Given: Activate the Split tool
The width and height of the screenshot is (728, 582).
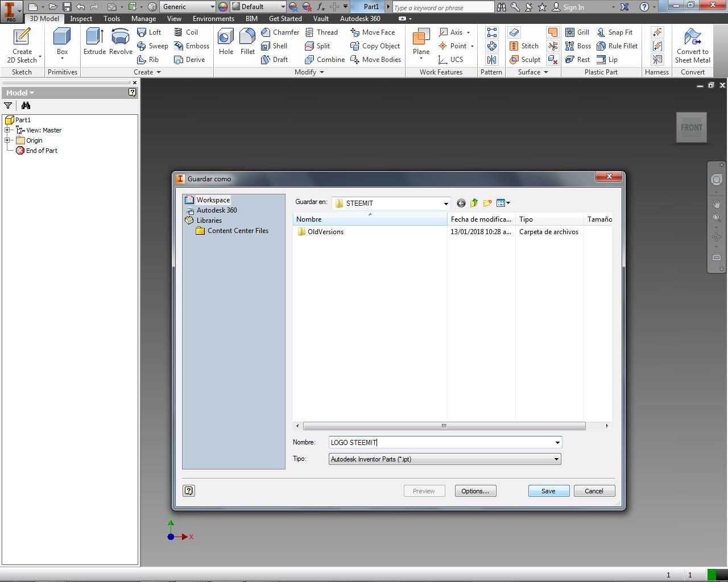Looking at the screenshot, I should [317, 46].
